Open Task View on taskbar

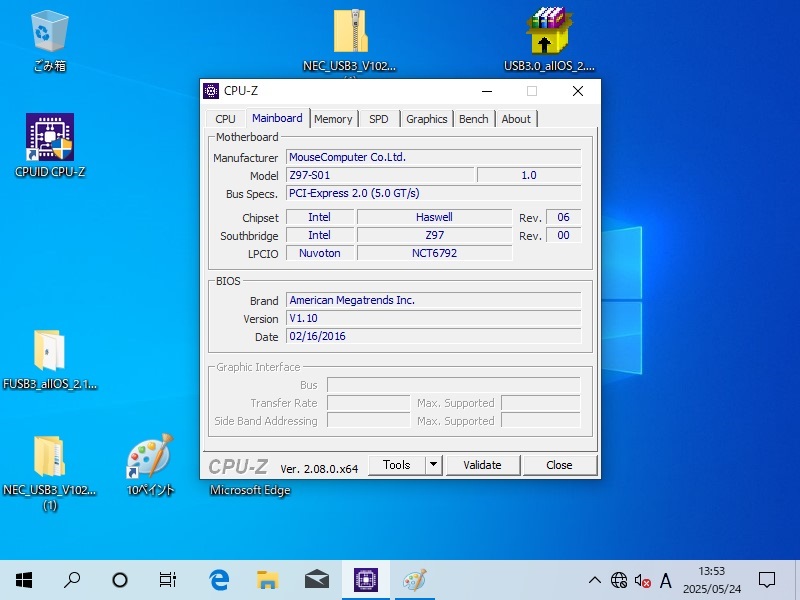point(167,580)
